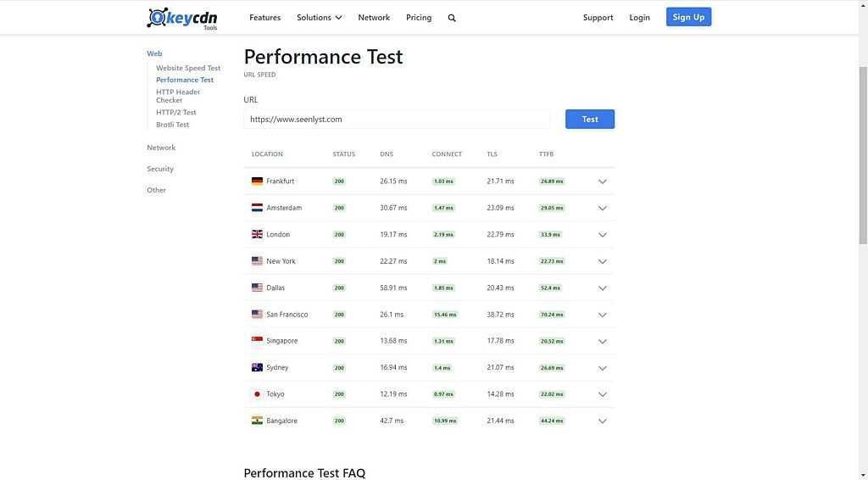
Task: Click the 26.89 ms TTFB badge
Action: pos(552,181)
